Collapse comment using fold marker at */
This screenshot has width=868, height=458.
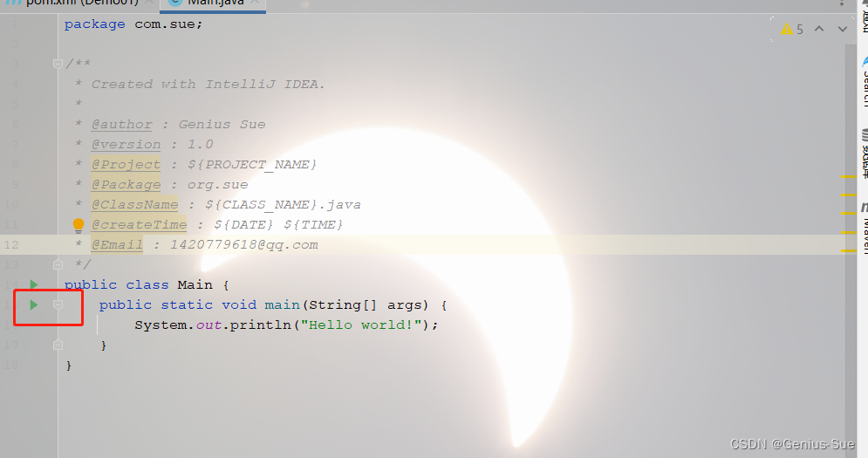58,264
